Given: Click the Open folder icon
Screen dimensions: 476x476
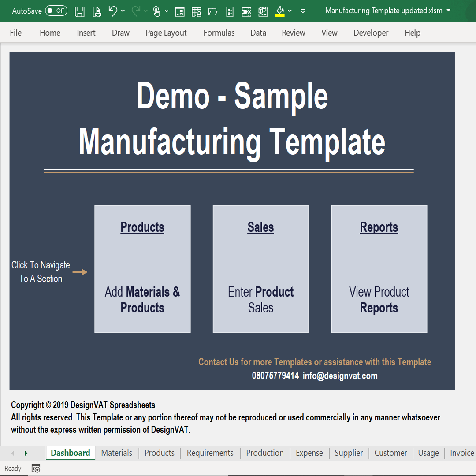Looking at the screenshot, I should (x=213, y=11).
